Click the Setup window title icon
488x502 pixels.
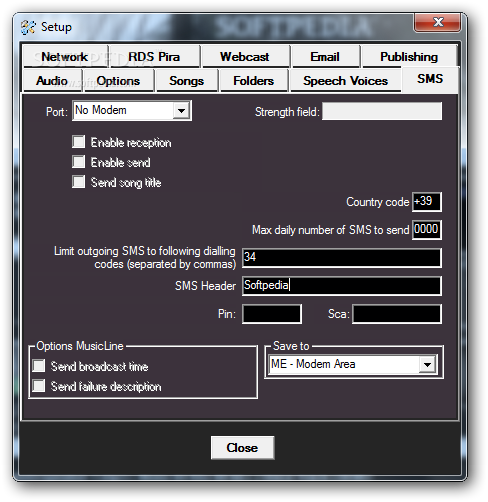tap(28, 27)
